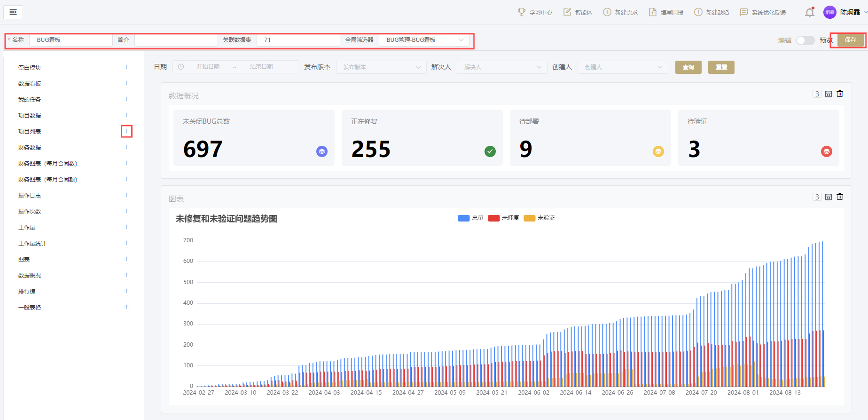Add the 操作日志 component with its plus icon
The width and height of the screenshot is (868, 420).
[x=126, y=195]
